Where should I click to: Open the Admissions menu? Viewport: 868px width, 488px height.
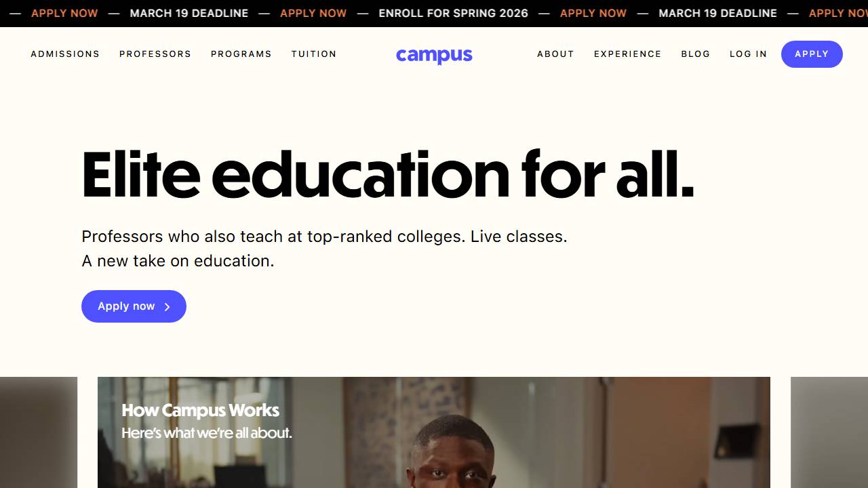(x=65, y=54)
